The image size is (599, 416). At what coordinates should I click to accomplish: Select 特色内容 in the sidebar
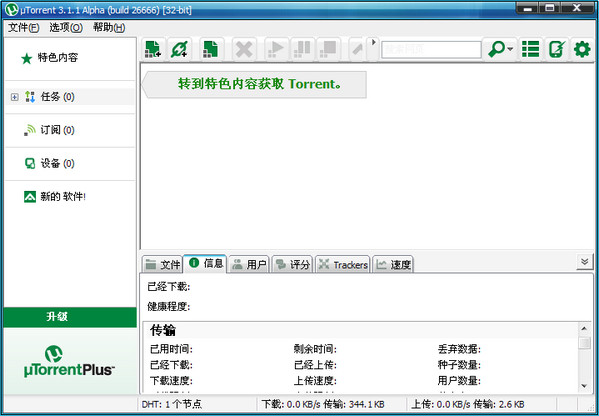58,58
